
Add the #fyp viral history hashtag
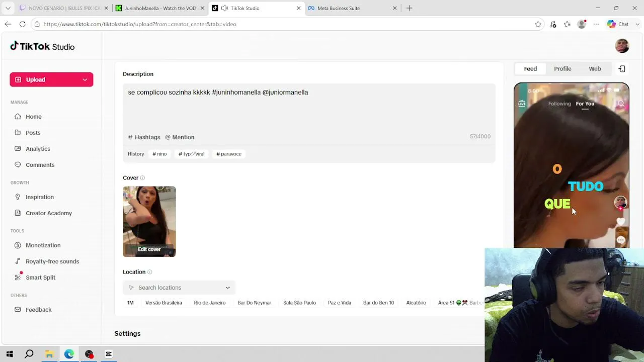coord(191,154)
